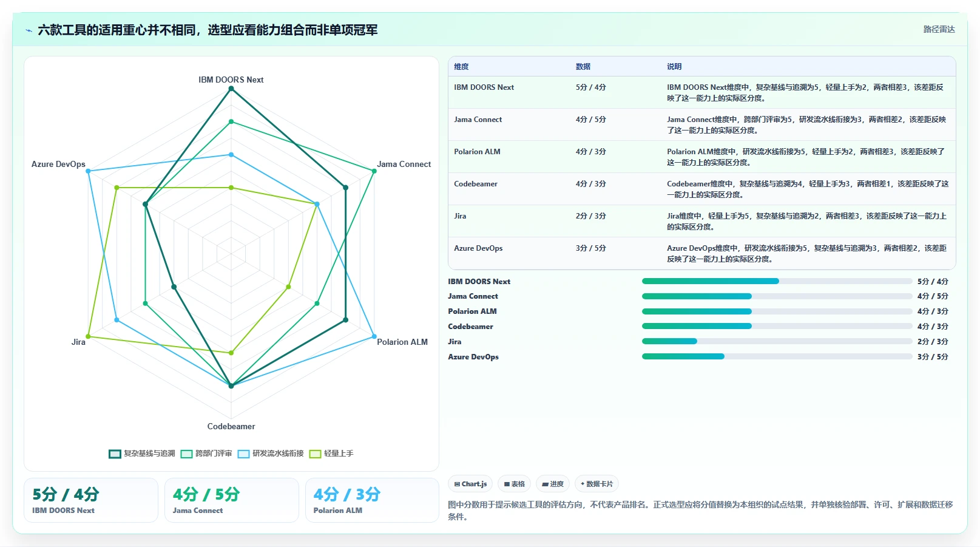Click the blue data point at Polarion ALM vertex
Screen dimensions: 980x547
pos(374,336)
